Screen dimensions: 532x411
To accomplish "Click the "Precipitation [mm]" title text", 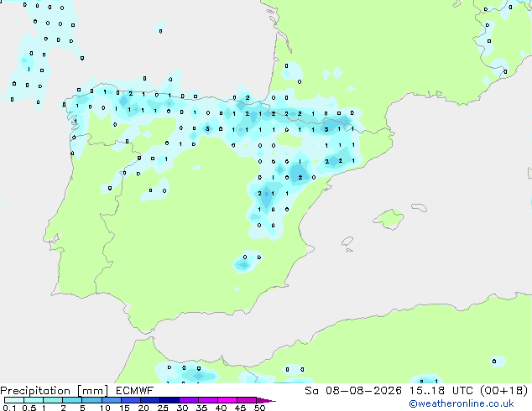I will [x=55, y=391].
